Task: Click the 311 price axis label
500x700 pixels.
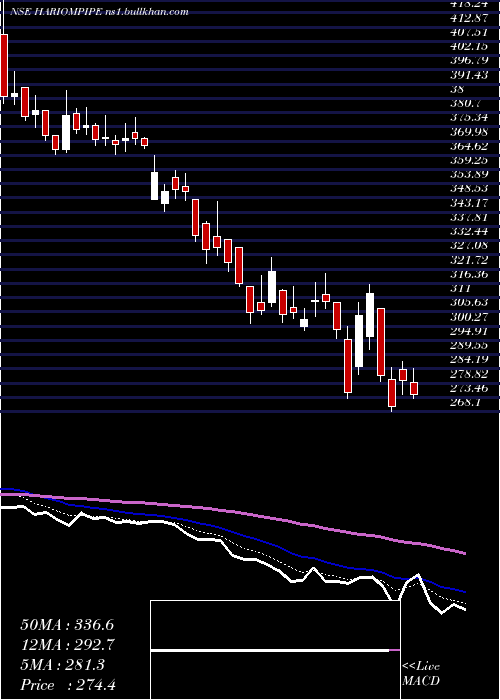Action: (x=462, y=288)
